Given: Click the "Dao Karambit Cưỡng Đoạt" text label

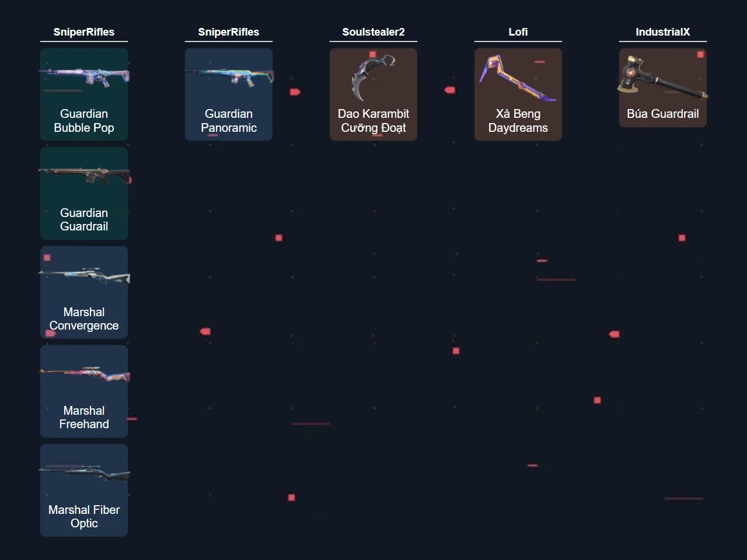Looking at the screenshot, I should [373, 121].
